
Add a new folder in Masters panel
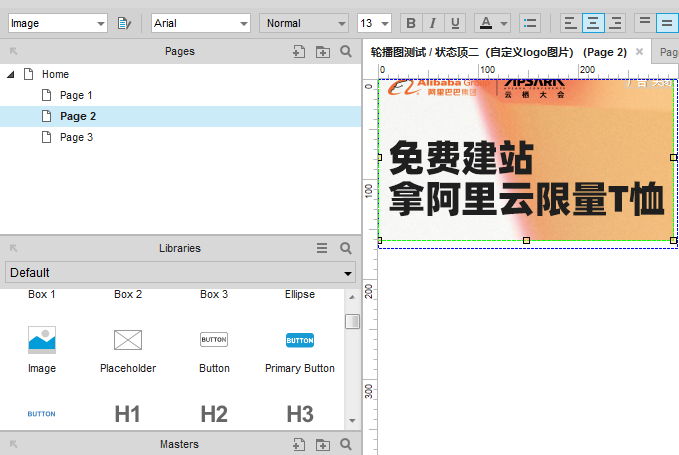(x=323, y=445)
